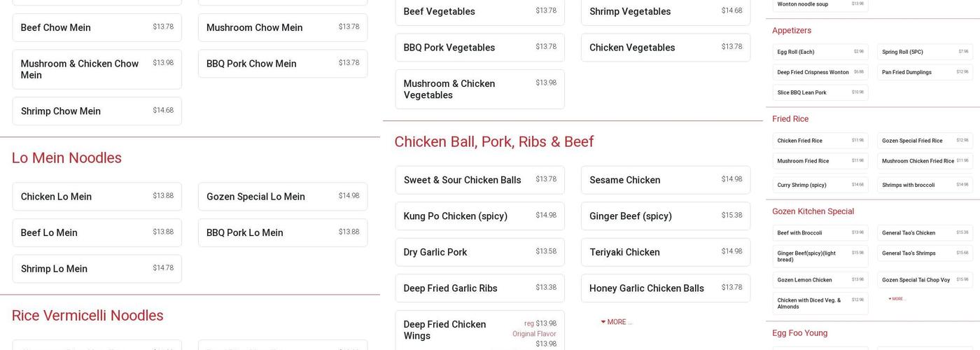Expand MORE under Gozen Kitchen Special

897,299
